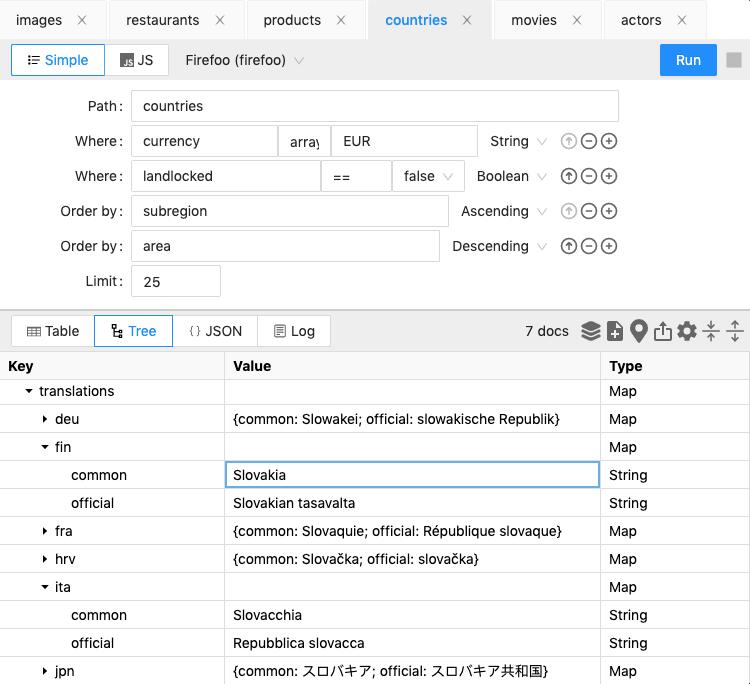Show results in JSON view

click(x=215, y=331)
